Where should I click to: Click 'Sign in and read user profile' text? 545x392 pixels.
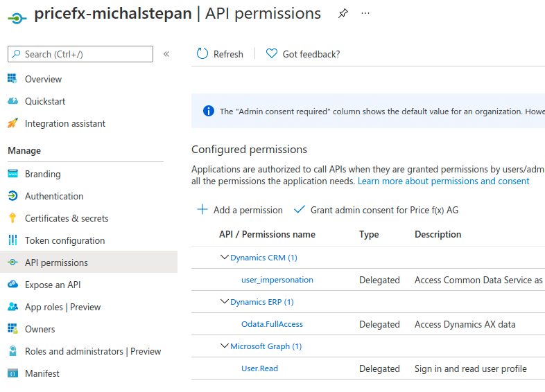pos(471,368)
